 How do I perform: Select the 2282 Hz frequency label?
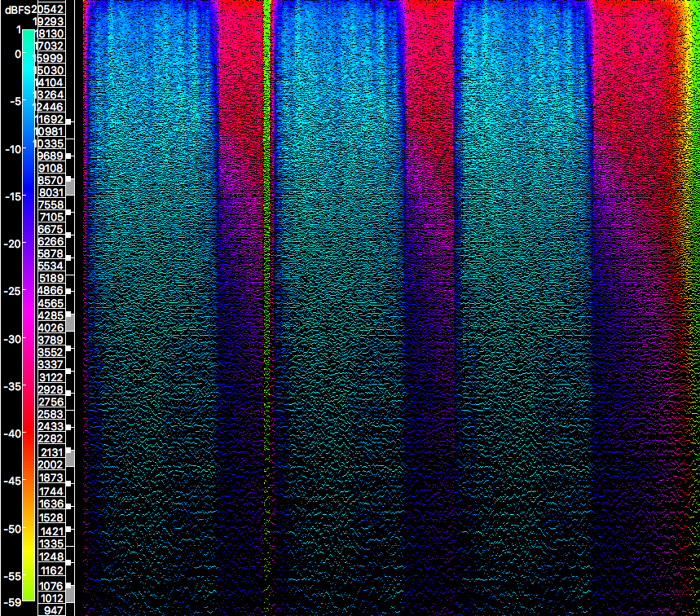tap(51, 439)
